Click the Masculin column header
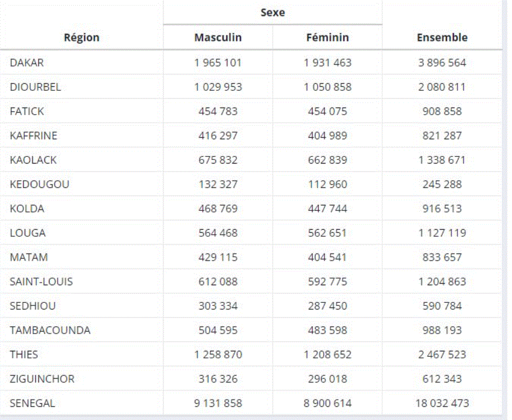512x420 pixels. tap(218, 37)
